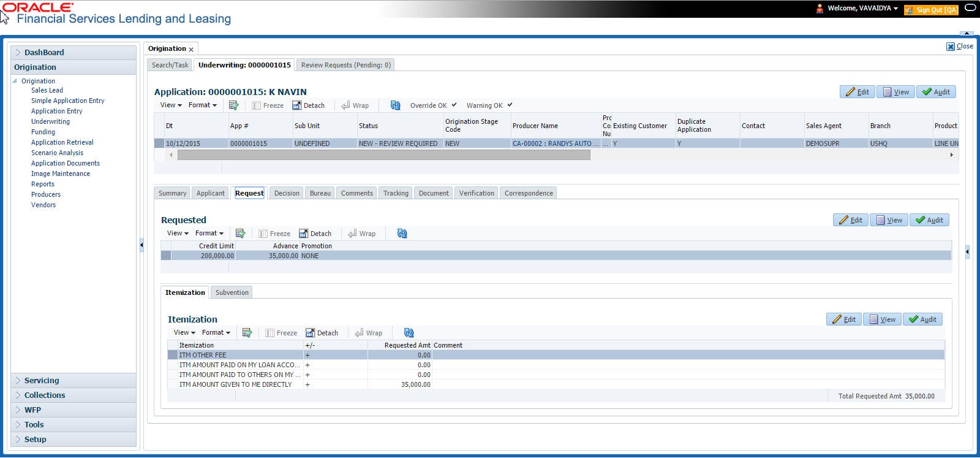Click Wrap in the Itemization toolbar
This screenshot has width=980, height=458.
[369, 333]
